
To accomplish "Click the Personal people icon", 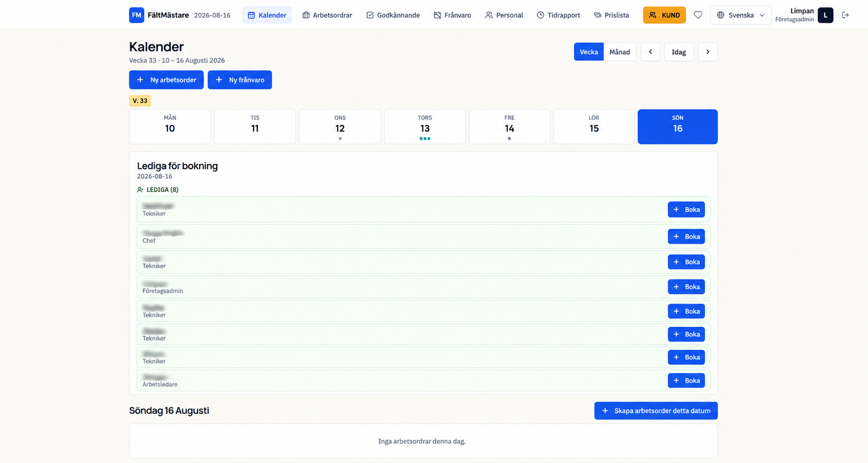I will [x=489, y=15].
